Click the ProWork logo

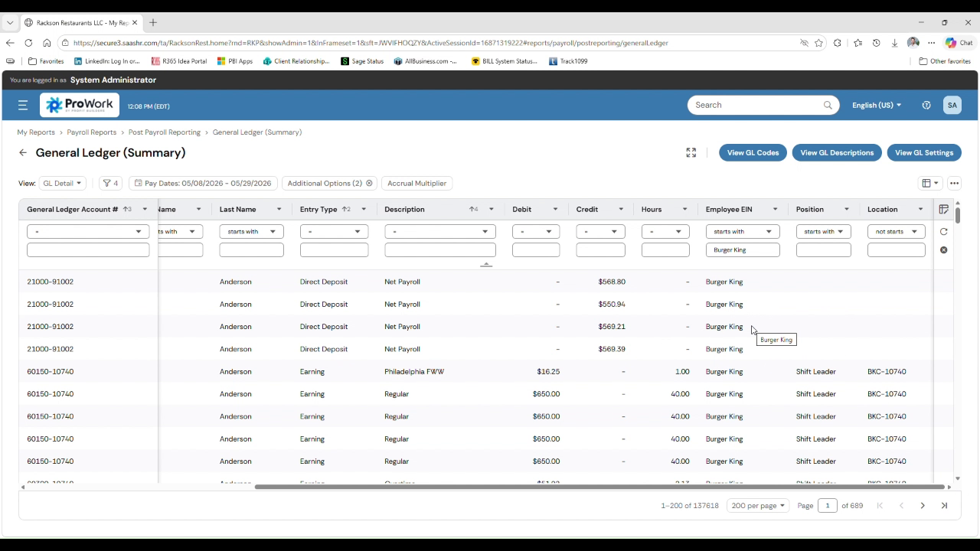point(80,106)
